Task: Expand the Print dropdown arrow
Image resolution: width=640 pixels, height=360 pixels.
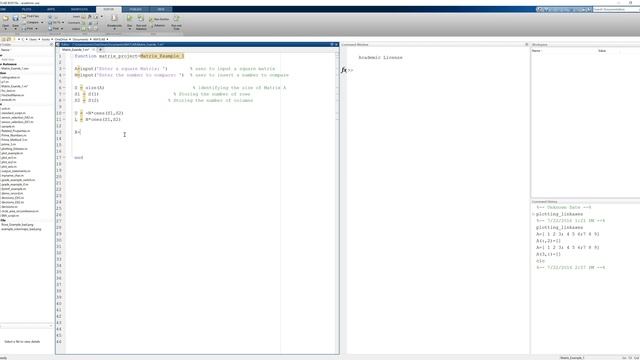Action: pos(36,29)
